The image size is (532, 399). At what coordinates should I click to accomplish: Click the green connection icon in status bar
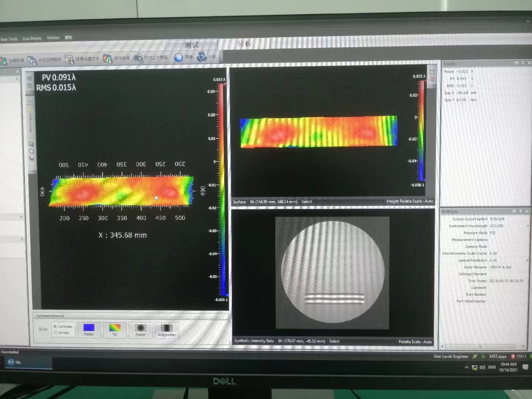point(475,357)
